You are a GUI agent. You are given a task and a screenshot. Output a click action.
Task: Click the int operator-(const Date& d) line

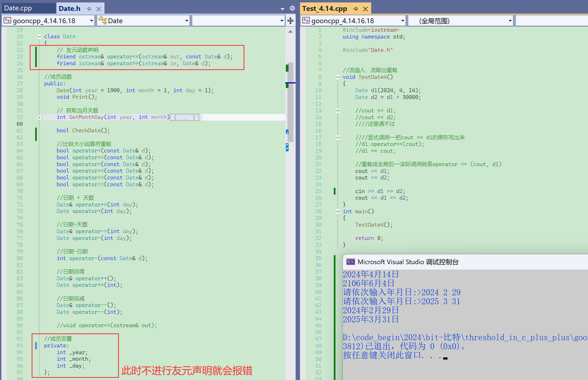coord(102,258)
